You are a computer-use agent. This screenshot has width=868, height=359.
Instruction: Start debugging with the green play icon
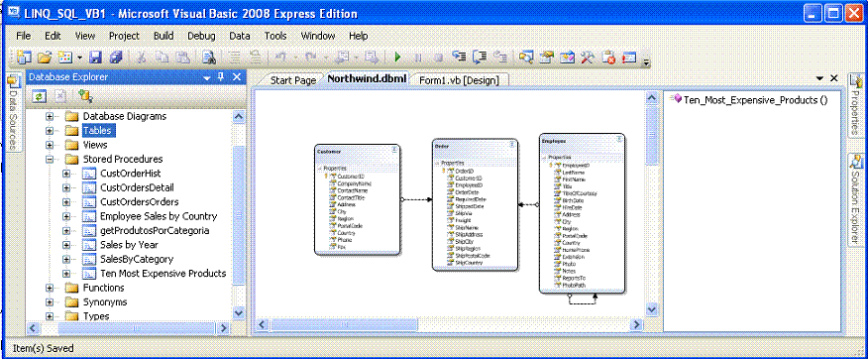[x=397, y=57]
